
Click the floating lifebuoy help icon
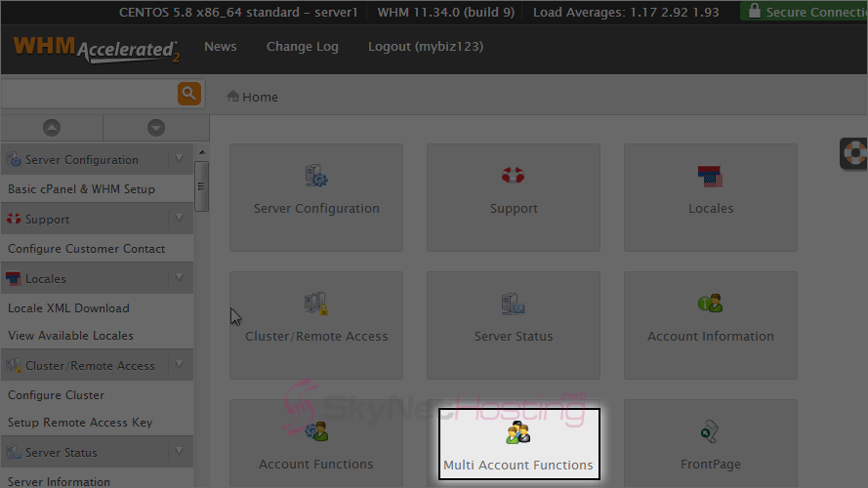854,153
